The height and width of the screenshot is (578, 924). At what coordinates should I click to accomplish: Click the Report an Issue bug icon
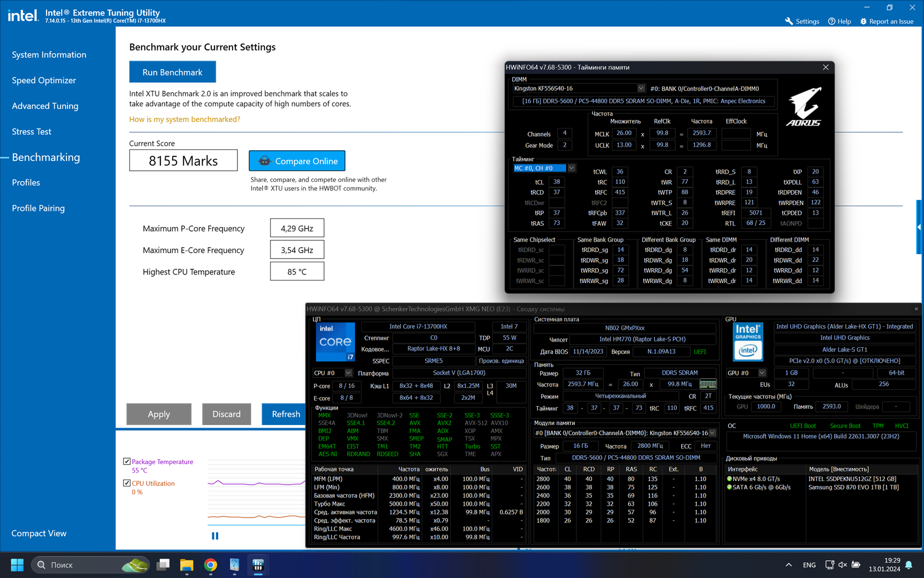coord(863,21)
